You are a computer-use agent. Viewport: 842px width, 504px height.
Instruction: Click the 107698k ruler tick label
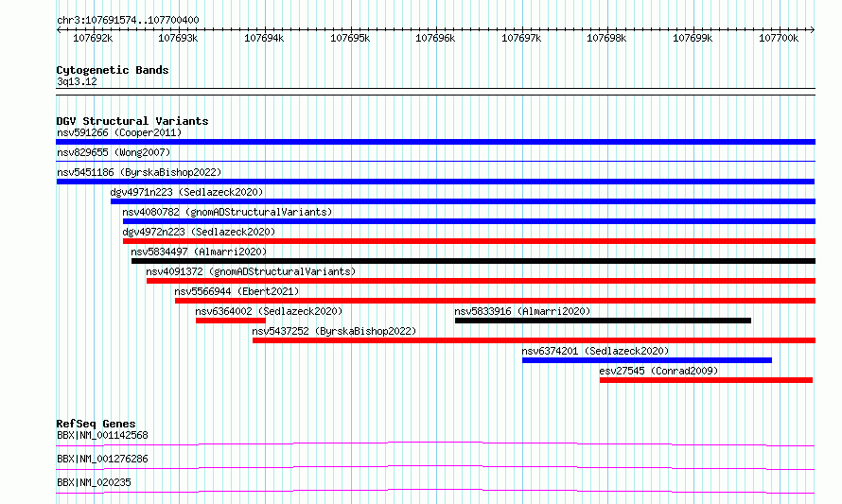click(x=606, y=38)
